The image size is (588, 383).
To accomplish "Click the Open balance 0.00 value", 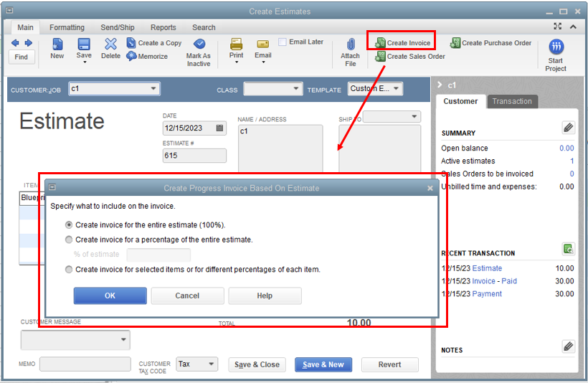I will [x=566, y=148].
